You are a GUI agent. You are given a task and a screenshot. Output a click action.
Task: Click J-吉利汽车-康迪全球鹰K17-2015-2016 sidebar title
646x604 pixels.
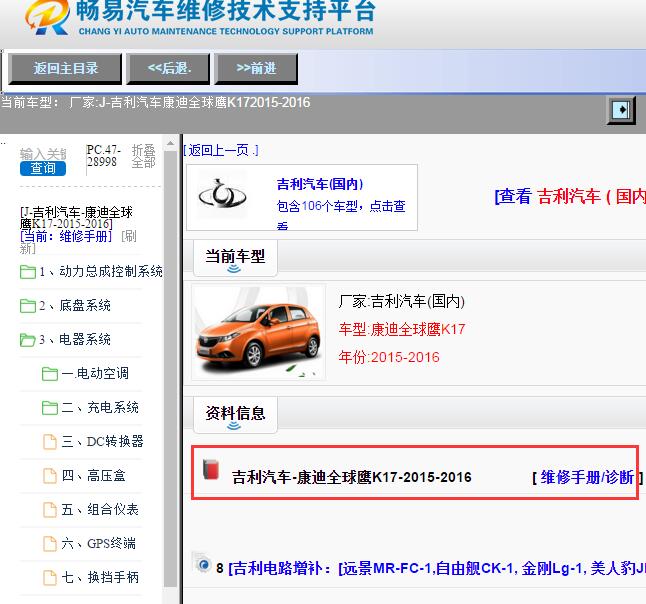[x=77, y=218]
